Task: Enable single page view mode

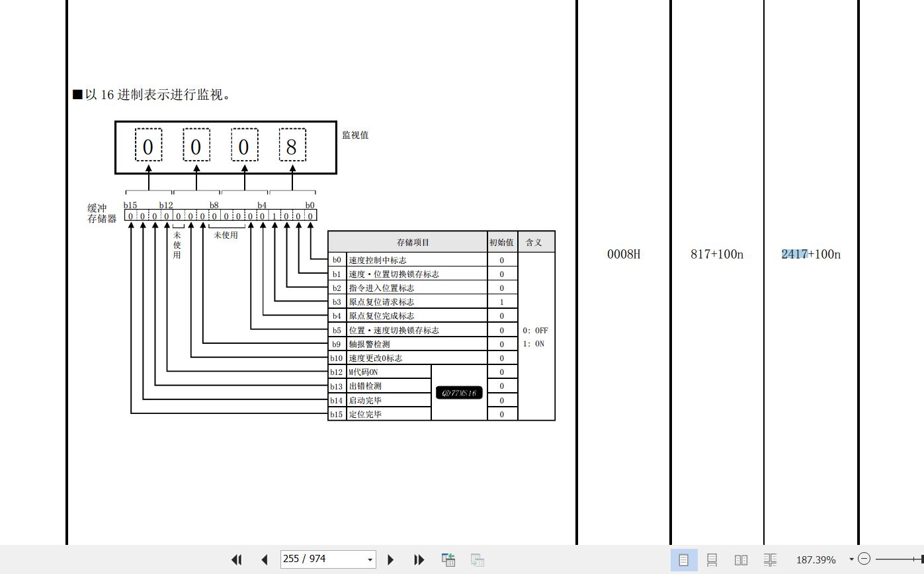Action: coord(685,559)
